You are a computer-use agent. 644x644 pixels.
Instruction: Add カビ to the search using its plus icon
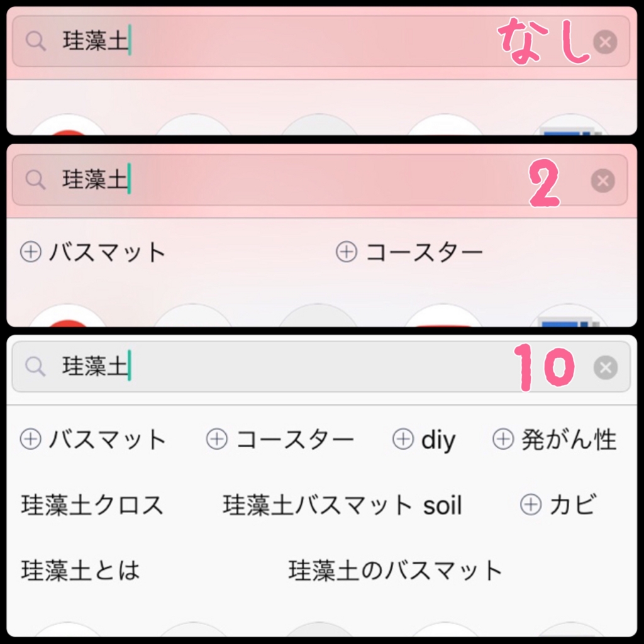531,504
